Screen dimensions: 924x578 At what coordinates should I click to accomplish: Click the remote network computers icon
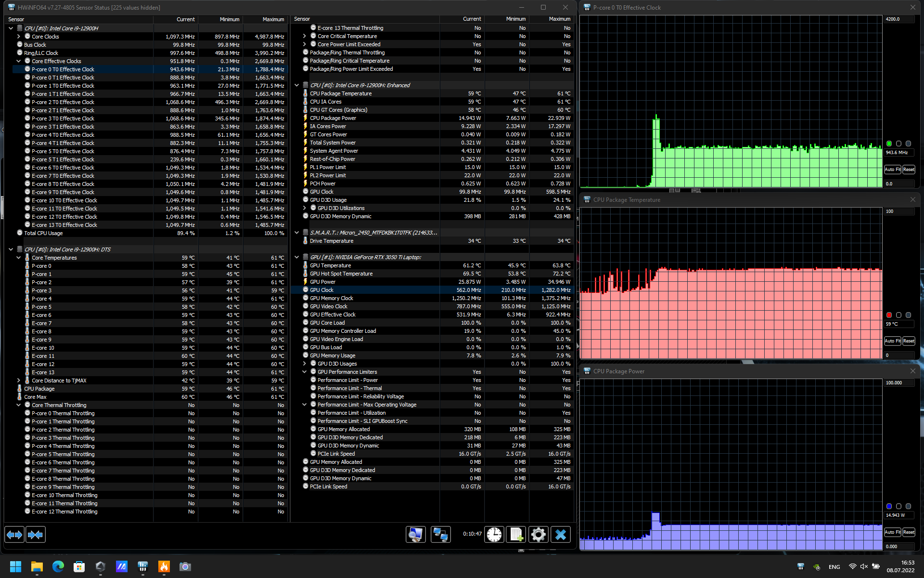click(x=440, y=534)
